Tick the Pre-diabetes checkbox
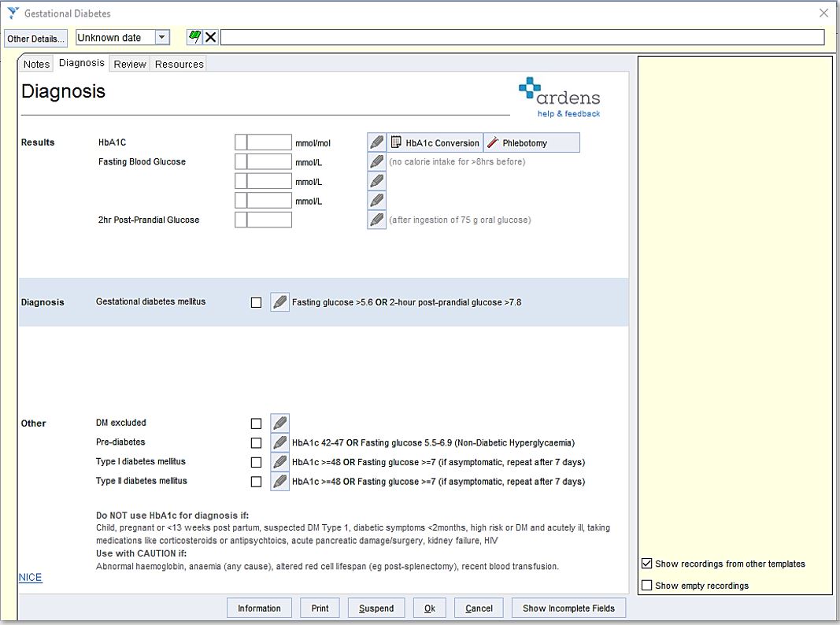840x625 pixels. (256, 443)
